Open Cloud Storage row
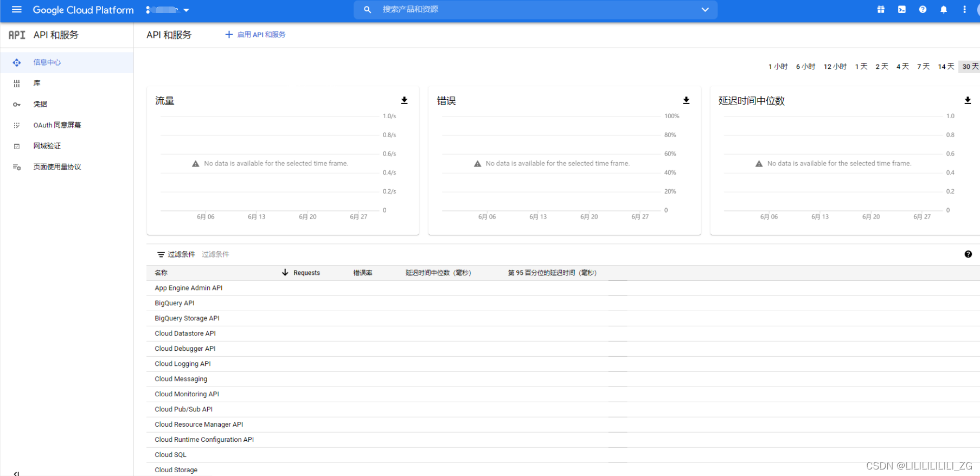Screen dimensions: 980x476 (x=563, y=469)
